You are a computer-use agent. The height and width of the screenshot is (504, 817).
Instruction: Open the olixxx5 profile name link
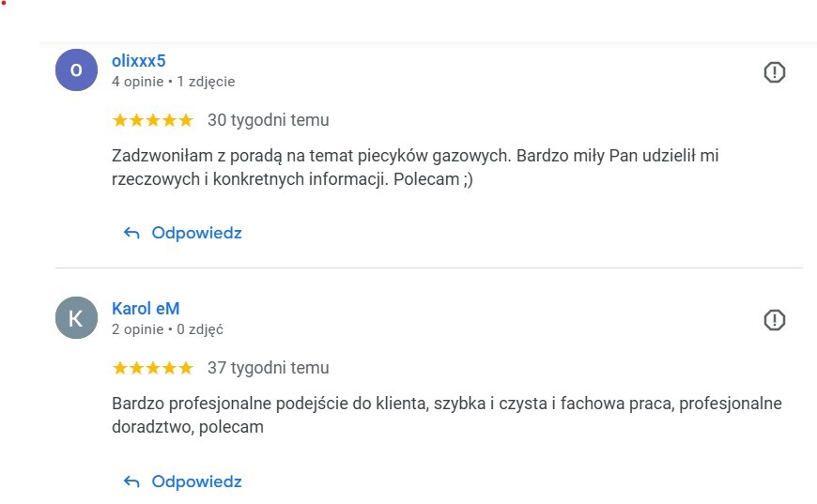(138, 61)
